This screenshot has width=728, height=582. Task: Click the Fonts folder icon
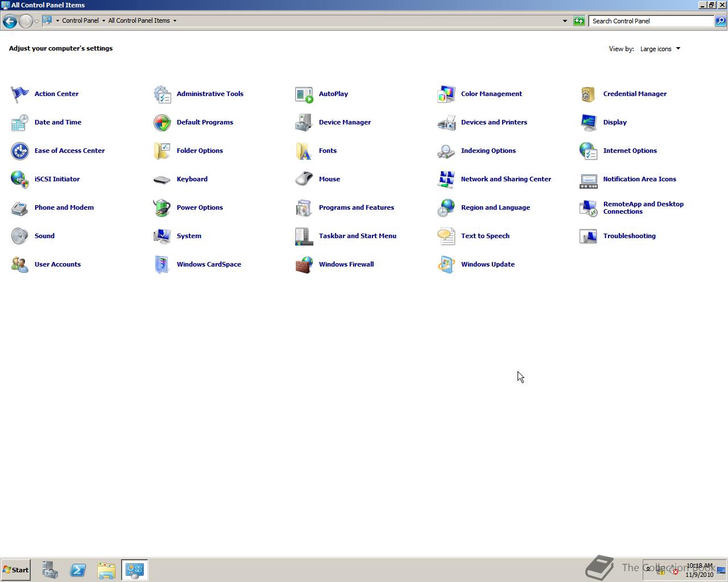[304, 151]
